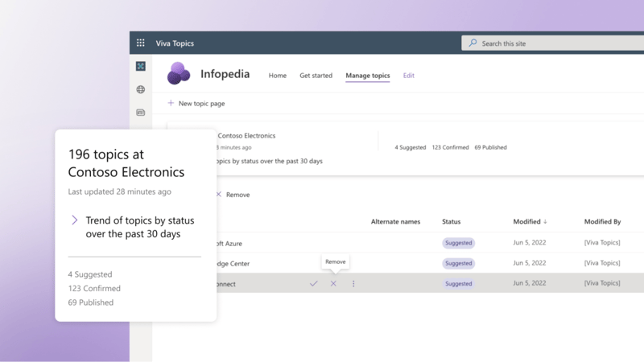Image resolution: width=644 pixels, height=362 pixels.
Task: Click '196 topics at Contoso Electronics' heading
Action: 126,163
